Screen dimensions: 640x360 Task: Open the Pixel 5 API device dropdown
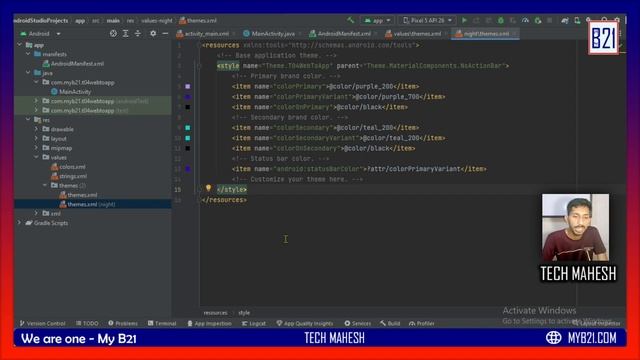pyautogui.click(x=427, y=20)
